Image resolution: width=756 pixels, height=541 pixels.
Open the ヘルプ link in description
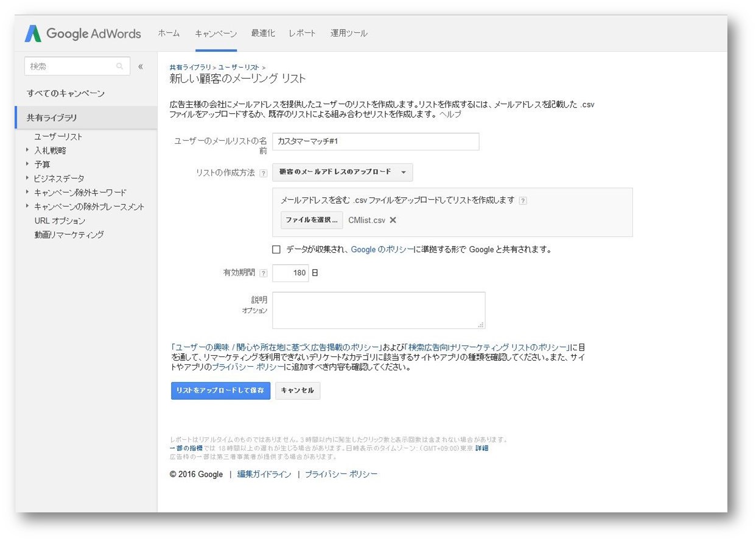click(x=450, y=115)
